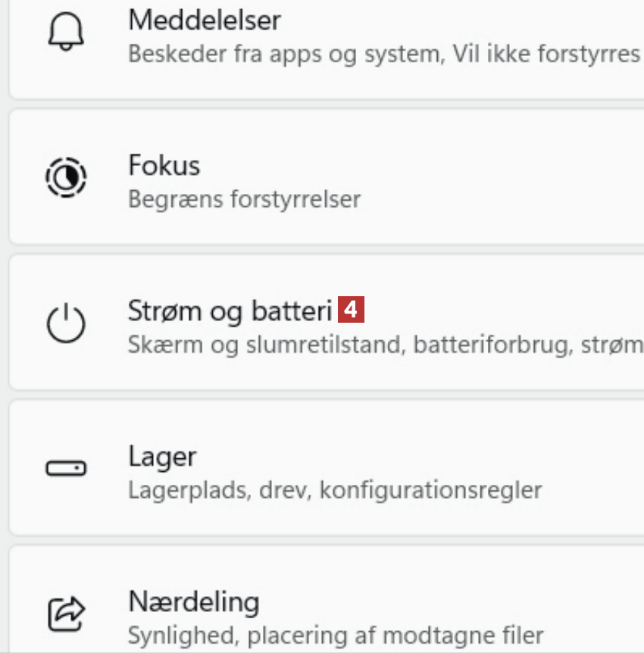Image resolution: width=644 pixels, height=653 pixels.
Task: Click the Nærdeling share icon
Action: [x=66, y=614]
